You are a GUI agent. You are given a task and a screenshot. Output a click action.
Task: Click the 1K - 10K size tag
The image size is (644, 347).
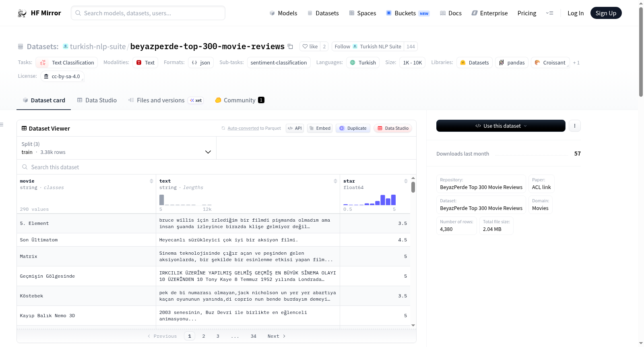[x=413, y=62]
